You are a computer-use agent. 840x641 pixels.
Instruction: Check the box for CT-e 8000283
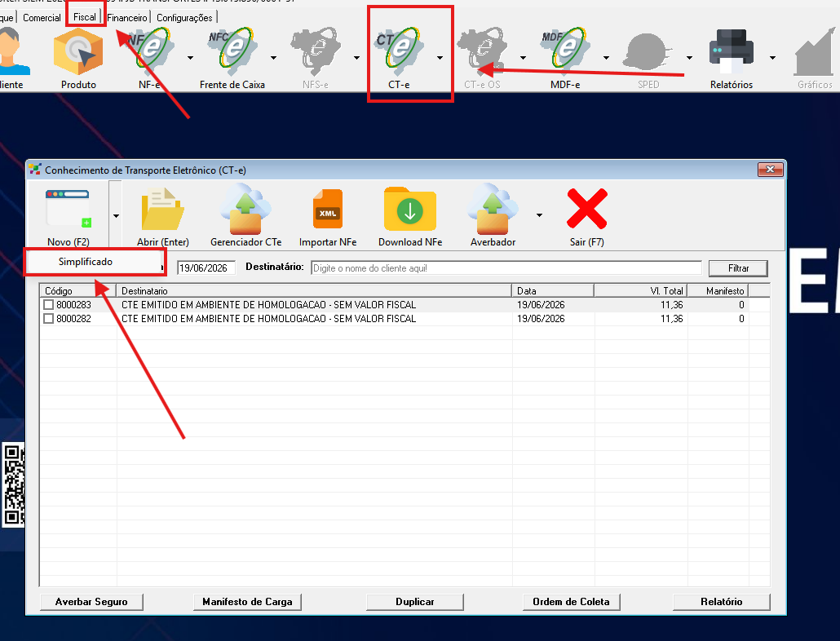click(x=49, y=305)
